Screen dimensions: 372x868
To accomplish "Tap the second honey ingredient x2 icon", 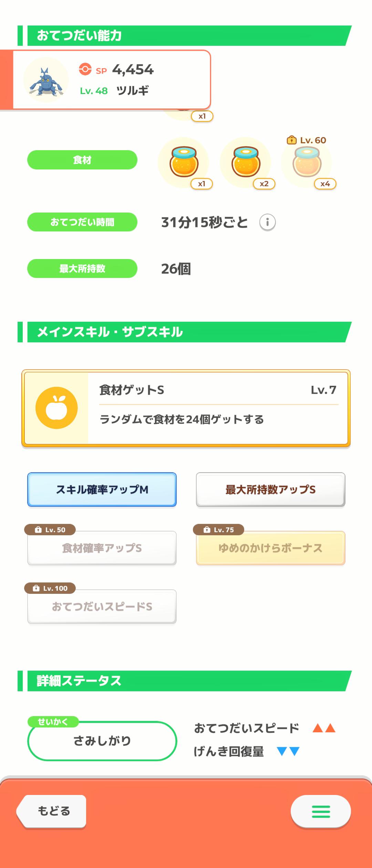I will point(246,162).
